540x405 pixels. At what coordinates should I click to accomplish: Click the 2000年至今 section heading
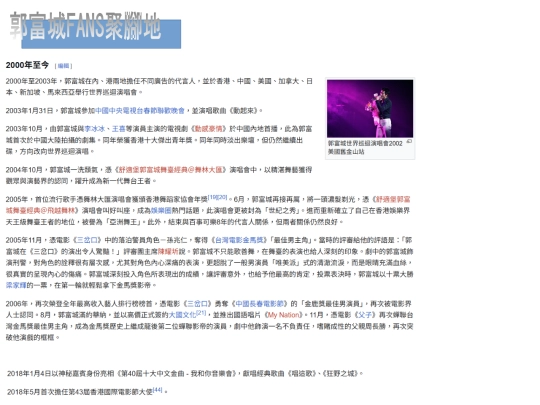27,65
